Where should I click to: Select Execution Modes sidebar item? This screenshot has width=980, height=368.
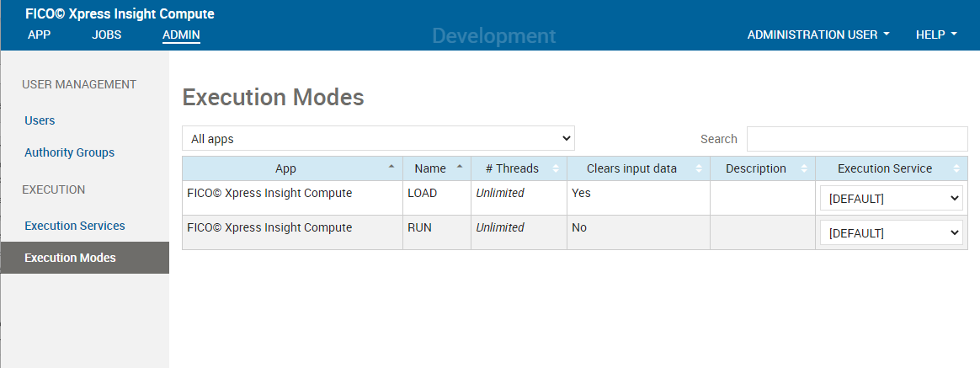click(x=85, y=258)
